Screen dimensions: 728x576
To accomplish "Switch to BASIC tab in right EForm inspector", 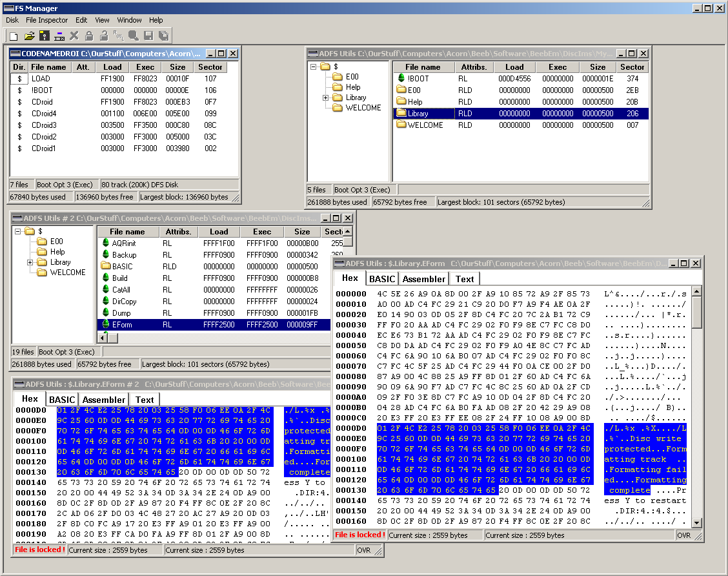I will click(382, 279).
